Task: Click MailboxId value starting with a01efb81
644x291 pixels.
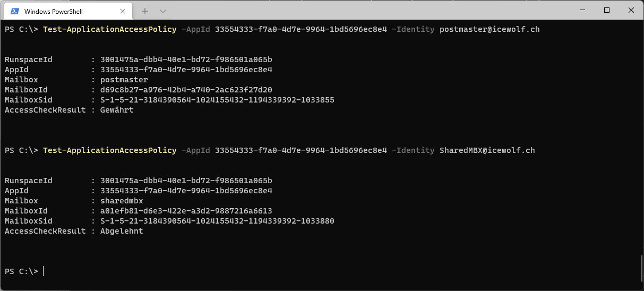Action: click(186, 211)
